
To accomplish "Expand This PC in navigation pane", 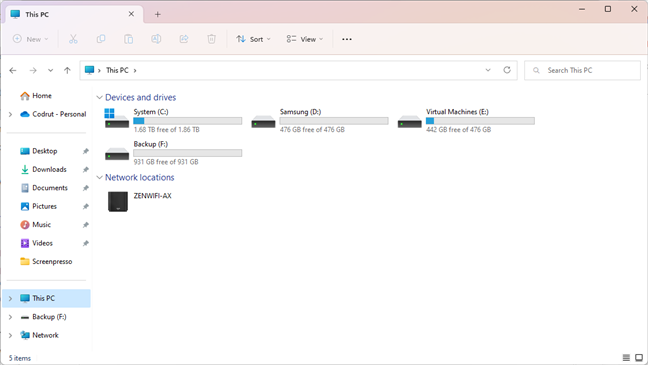I will 10,298.
